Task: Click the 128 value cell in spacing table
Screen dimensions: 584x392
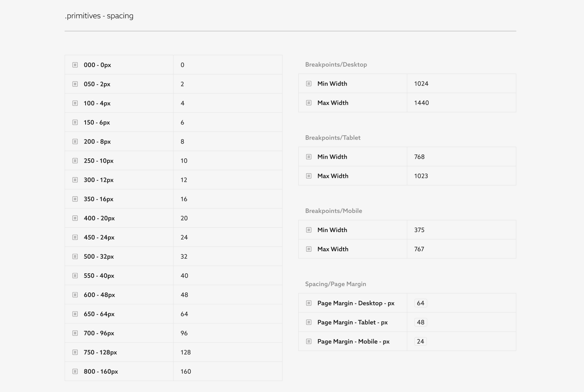Action: pos(228,352)
